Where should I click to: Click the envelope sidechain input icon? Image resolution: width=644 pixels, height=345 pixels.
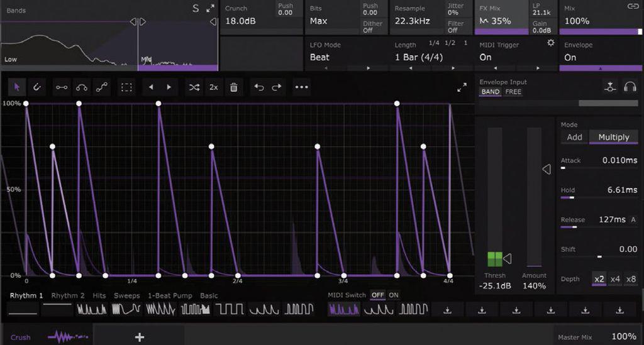pyautogui.click(x=610, y=87)
